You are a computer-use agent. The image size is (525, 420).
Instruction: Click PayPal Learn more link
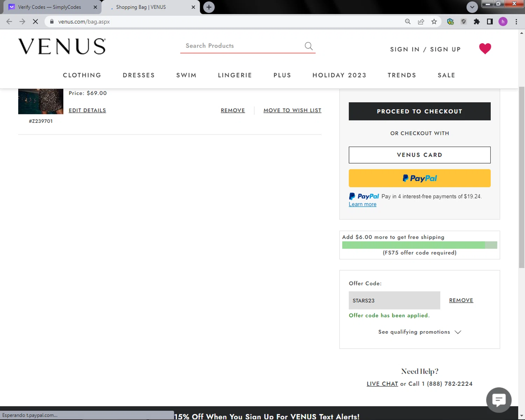tap(362, 204)
